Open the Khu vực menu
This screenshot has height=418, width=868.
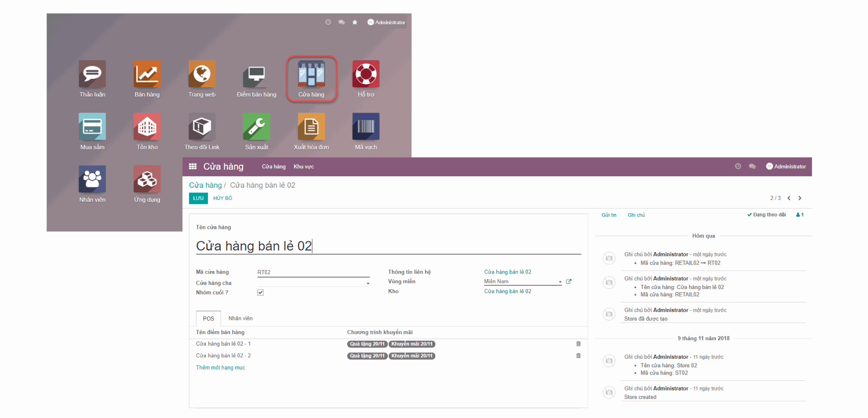click(303, 166)
